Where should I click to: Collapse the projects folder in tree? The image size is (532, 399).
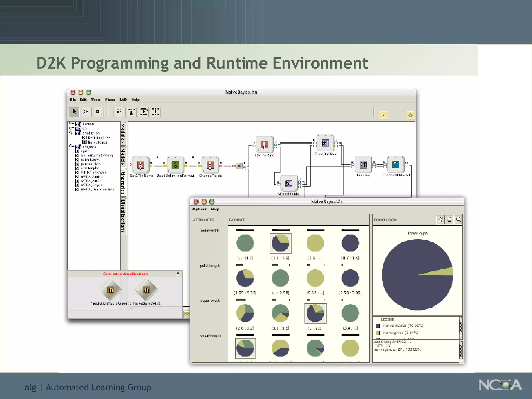tap(71, 146)
